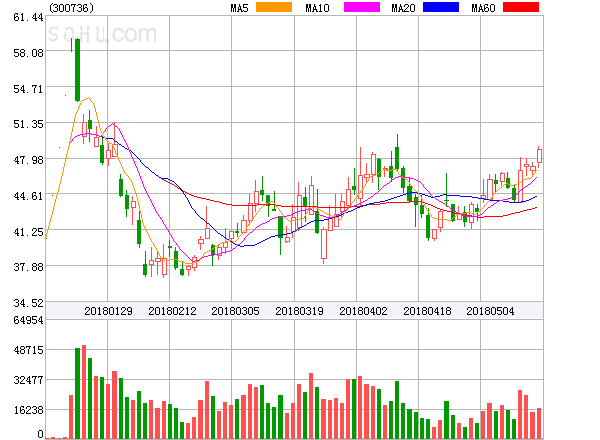Select the 20180319 date marker
The image size is (600, 440).
(299, 311)
